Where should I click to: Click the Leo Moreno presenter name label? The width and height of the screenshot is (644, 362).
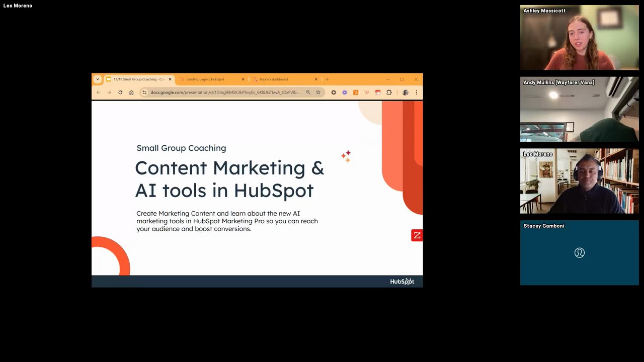(x=18, y=6)
